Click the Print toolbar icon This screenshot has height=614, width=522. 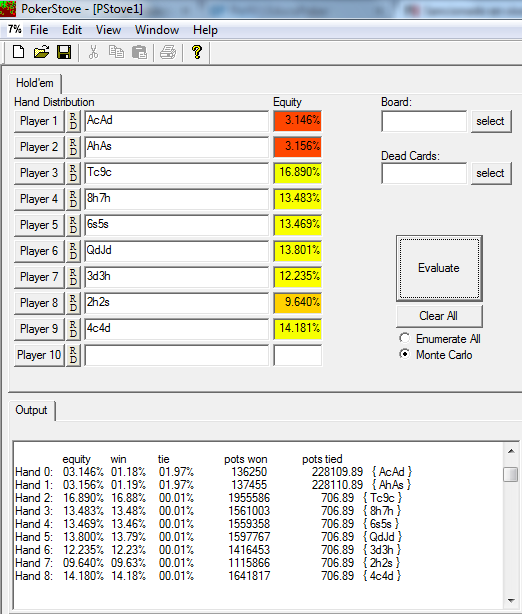click(x=168, y=52)
